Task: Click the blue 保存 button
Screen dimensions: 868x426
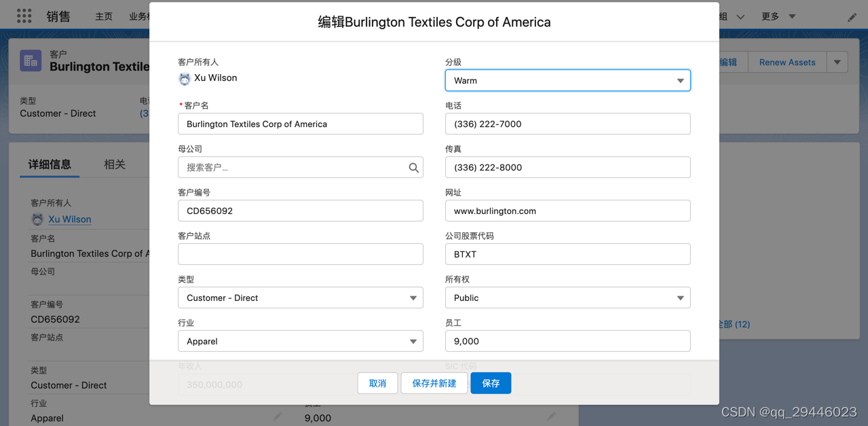Action: [x=491, y=383]
